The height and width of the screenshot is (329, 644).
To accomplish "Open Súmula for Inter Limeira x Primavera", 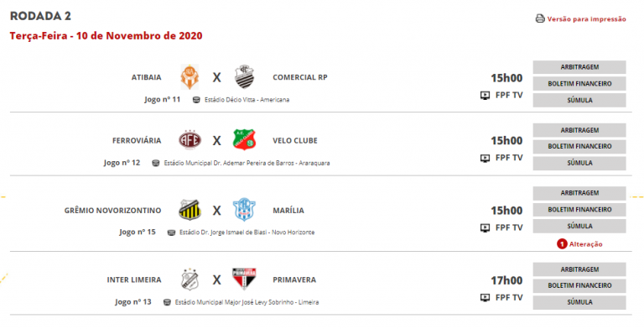I will pos(579,302).
